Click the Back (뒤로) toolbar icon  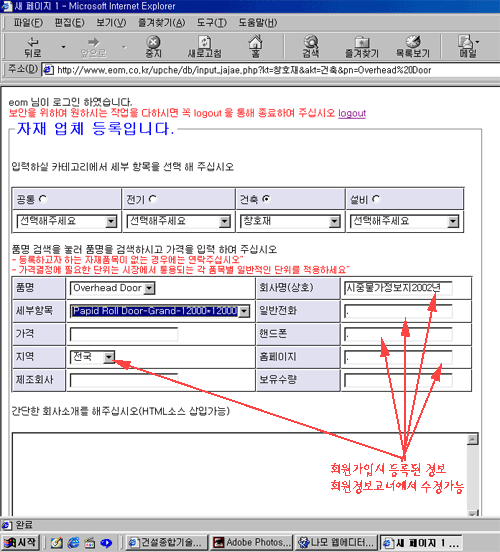33,47
